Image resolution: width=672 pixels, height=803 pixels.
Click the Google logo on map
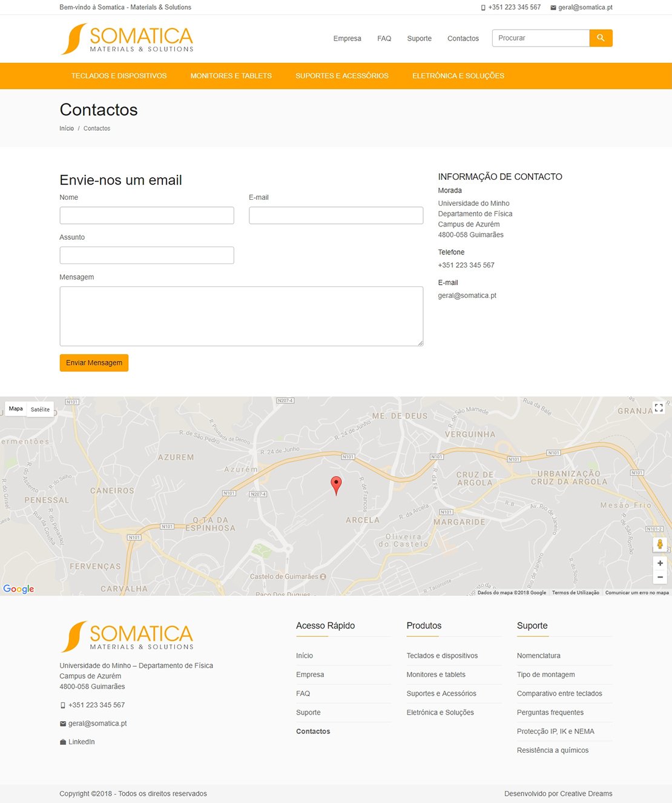point(19,589)
